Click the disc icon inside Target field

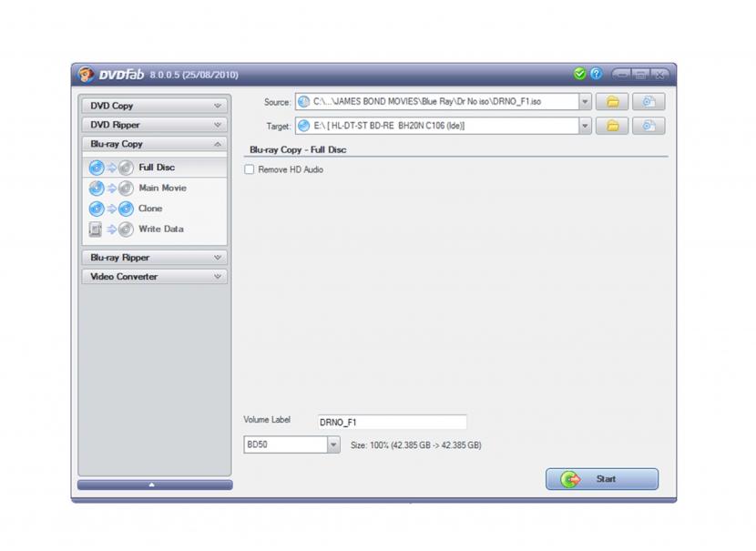[303, 126]
